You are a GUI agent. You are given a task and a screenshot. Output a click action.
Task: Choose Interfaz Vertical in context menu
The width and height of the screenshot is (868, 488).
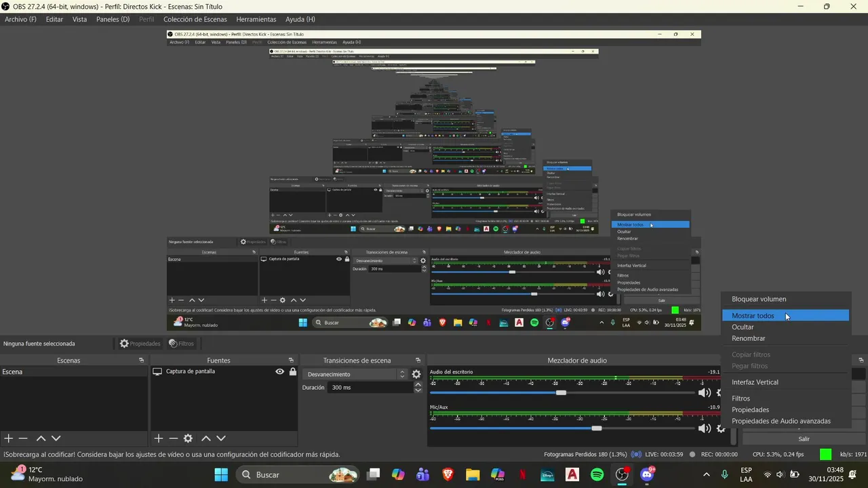[785, 382]
